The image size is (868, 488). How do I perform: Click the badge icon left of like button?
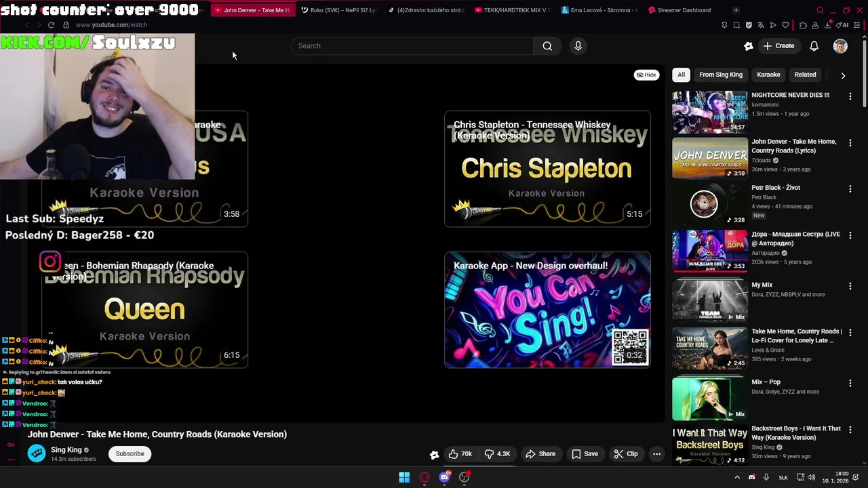[x=434, y=455]
